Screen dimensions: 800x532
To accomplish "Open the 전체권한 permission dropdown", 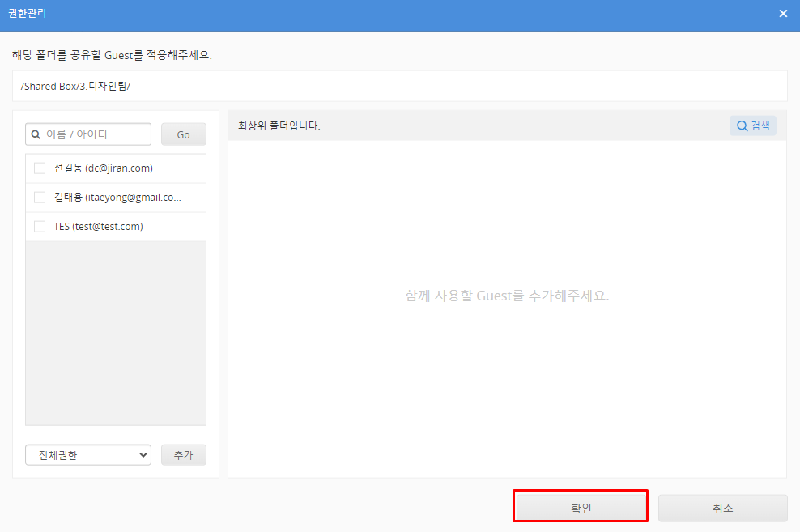I will 87,455.
